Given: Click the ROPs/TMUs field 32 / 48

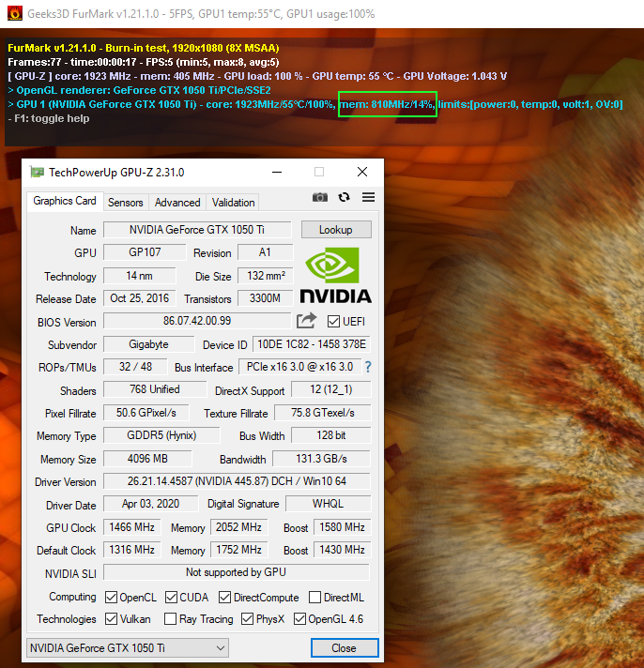Looking at the screenshot, I should pos(135,367).
